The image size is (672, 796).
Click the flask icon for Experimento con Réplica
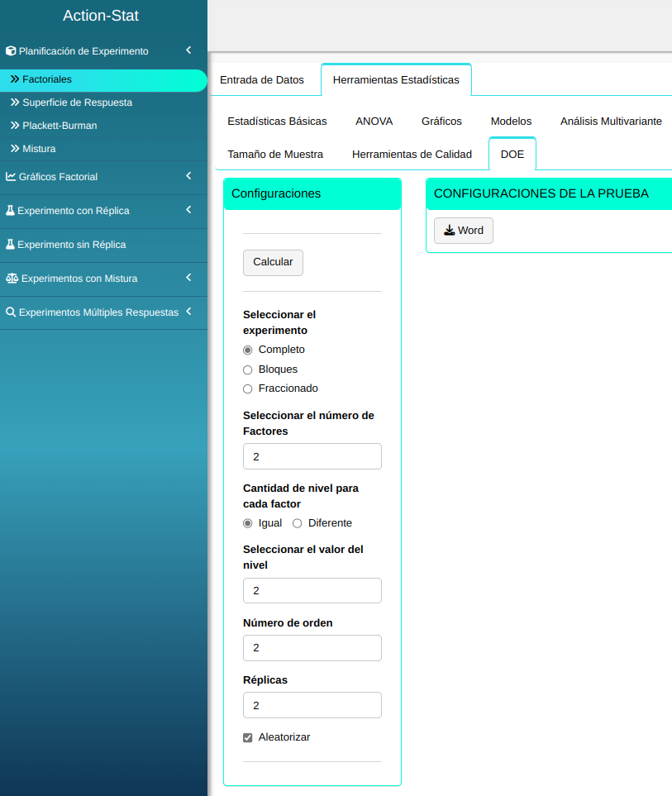pos(11,211)
